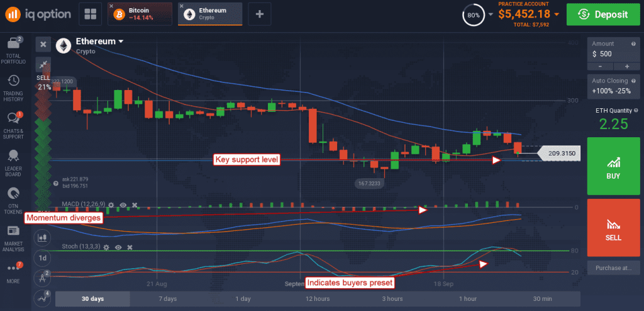
Task: Open the 1d candle interval selector
Action: [42, 258]
